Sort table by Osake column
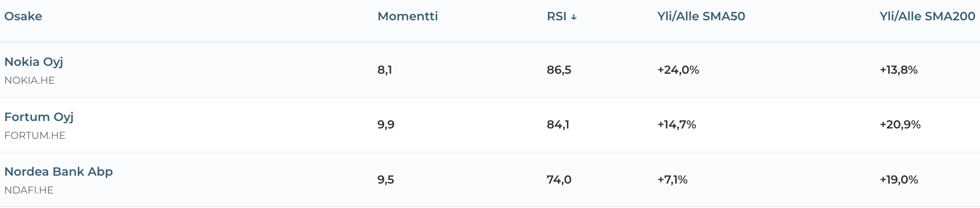980x208 pixels. coord(23,16)
